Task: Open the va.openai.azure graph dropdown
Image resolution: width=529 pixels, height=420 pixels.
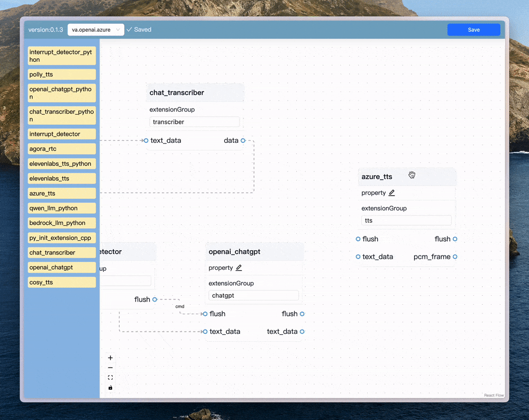Action: [96, 30]
